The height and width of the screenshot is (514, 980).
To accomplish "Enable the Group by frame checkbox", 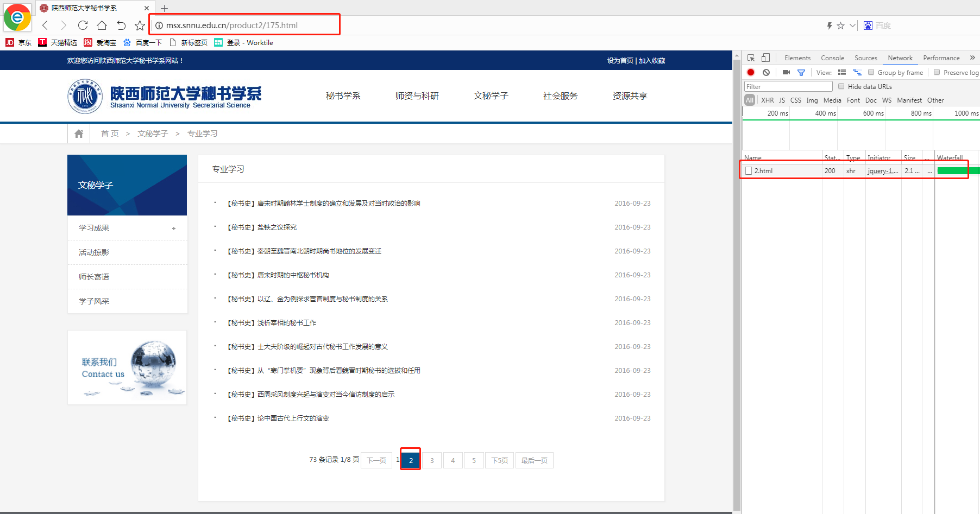I will tap(871, 72).
